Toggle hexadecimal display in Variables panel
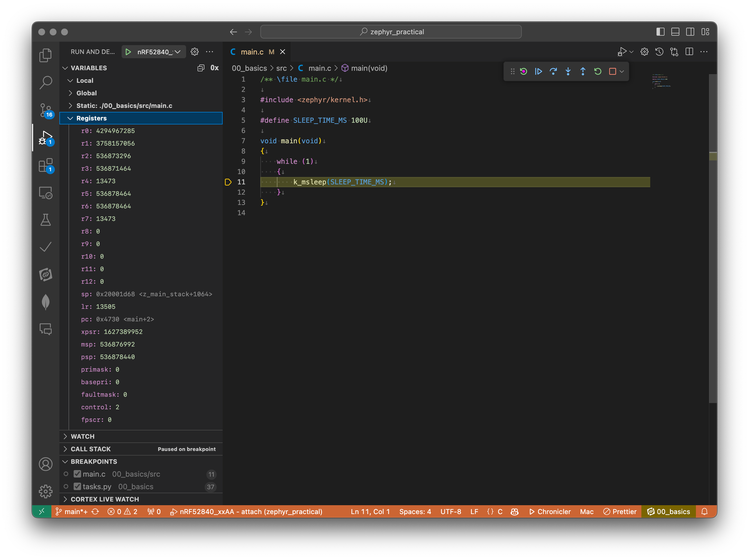 coord(214,68)
